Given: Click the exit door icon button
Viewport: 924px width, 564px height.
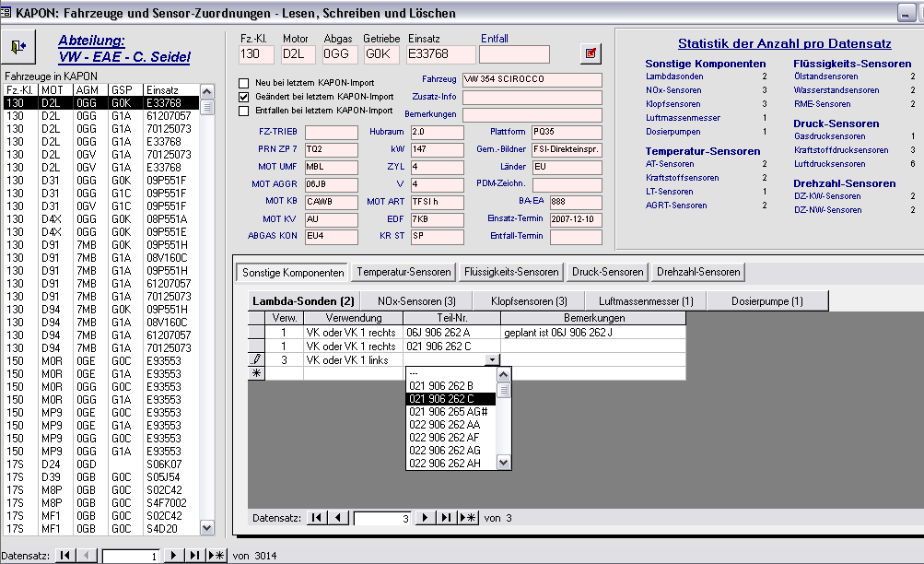Looking at the screenshot, I should [x=18, y=47].
